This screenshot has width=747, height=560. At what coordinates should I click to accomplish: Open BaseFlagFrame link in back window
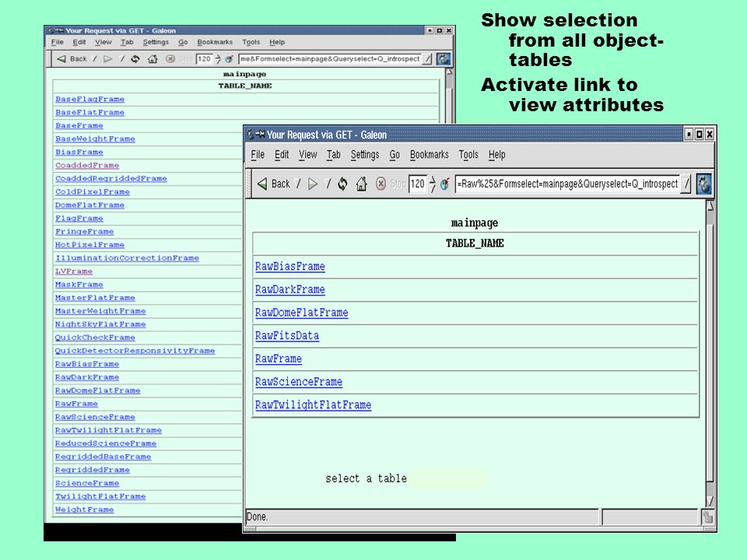[x=89, y=99]
